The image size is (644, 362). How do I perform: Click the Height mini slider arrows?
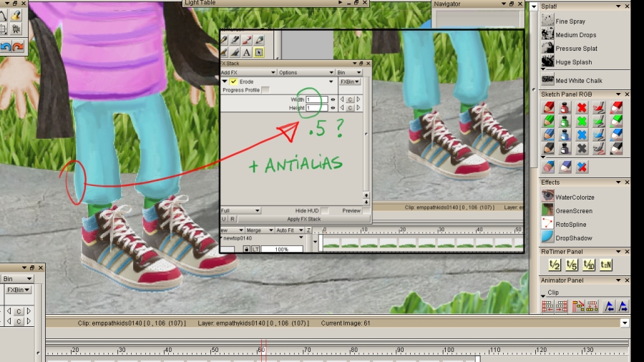pos(333,108)
